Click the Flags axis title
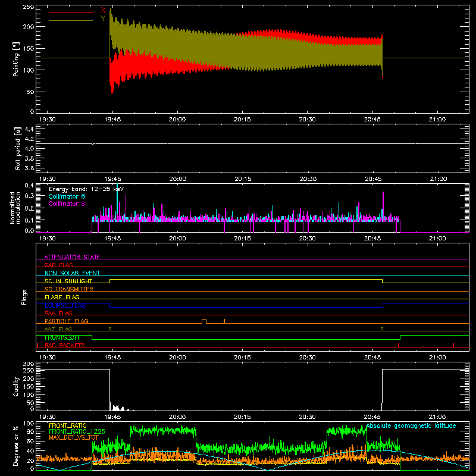 (24, 297)
